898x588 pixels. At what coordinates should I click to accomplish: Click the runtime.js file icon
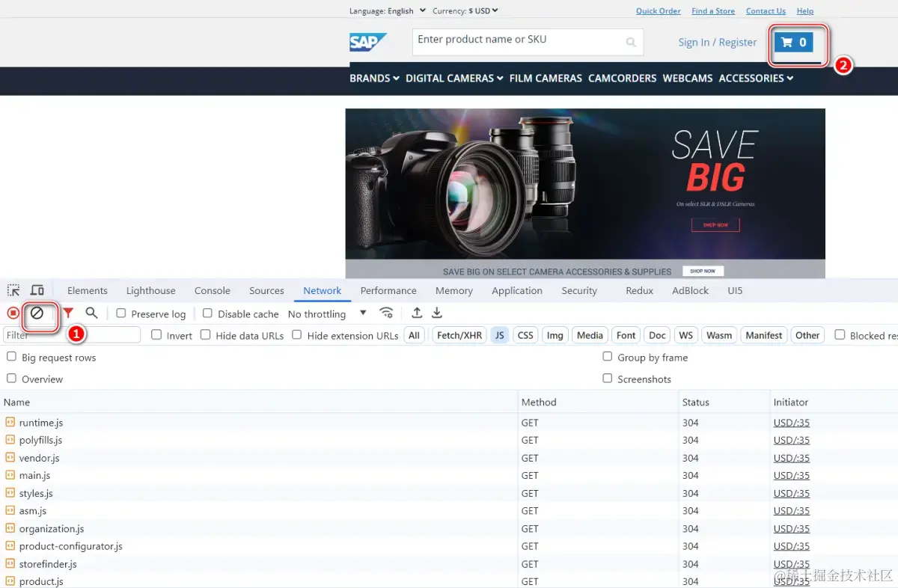(x=10, y=423)
